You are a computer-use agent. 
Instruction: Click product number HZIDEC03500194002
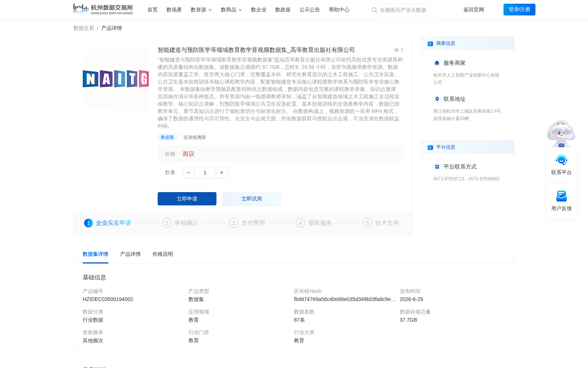[x=108, y=299]
